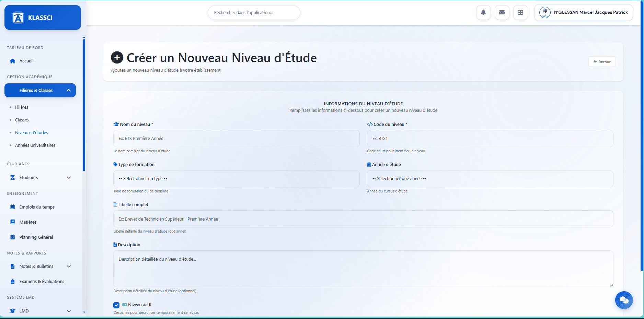Open the N'GUESSAN Marcel profile menu
Viewport: 644px width, 319px height.
584,12
